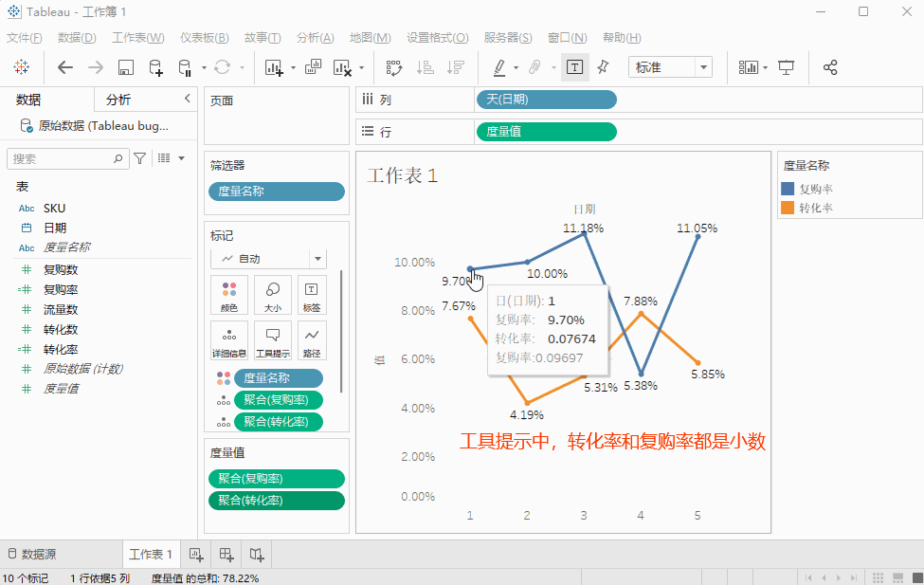The width and height of the screenshot is (924, 585).
Task: Click the new worksheet tab icon
Action: (x=196, y=555)
